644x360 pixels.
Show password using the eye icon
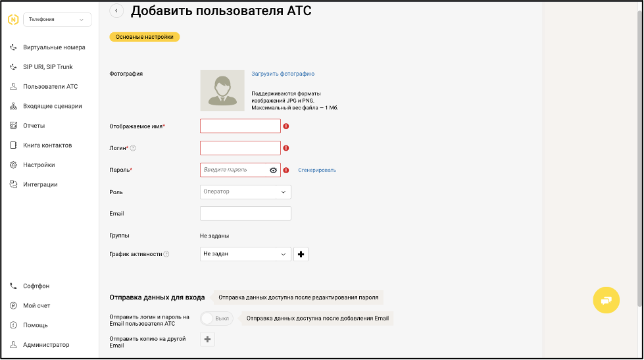tap(273, 170)
